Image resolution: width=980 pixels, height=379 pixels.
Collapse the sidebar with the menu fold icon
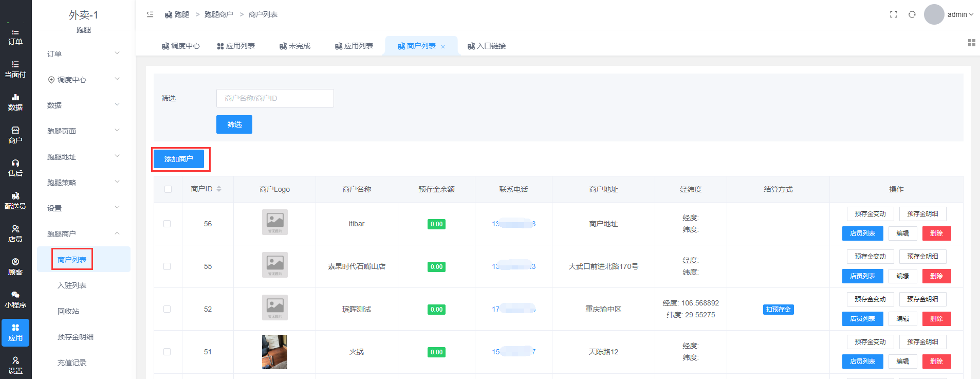[x=150, y=14]
